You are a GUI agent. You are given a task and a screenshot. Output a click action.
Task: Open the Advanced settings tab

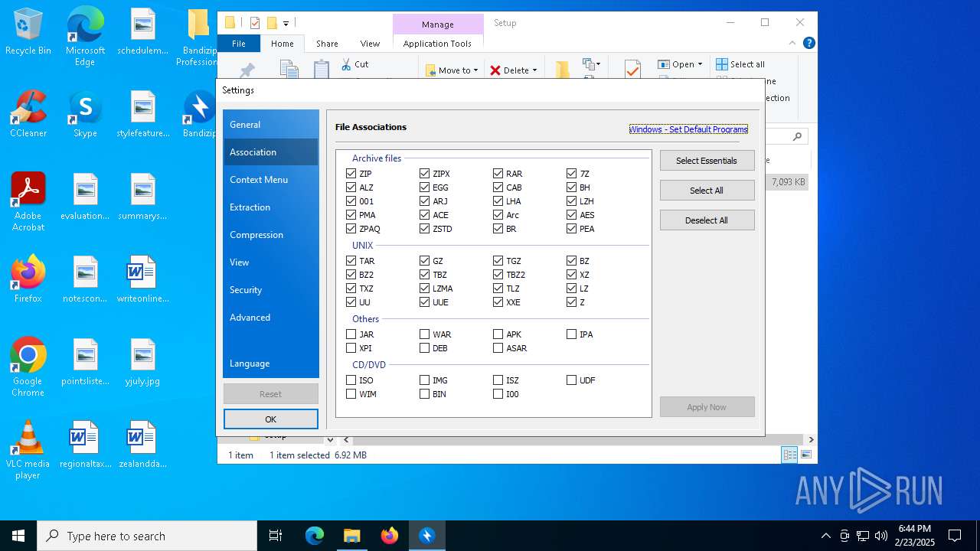click(270, 318)
